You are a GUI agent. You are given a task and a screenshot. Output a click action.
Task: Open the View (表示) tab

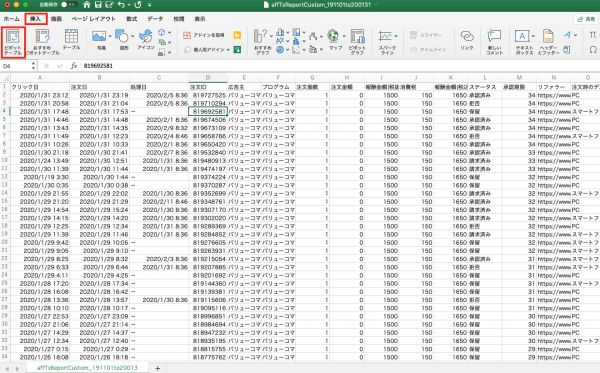click(200, 19)
